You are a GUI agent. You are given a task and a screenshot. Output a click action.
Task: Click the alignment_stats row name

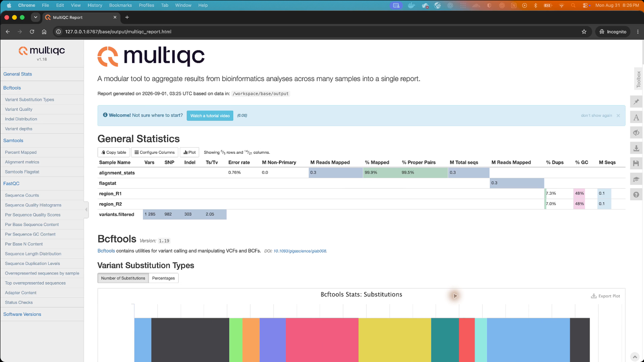[x=117, y=173]
